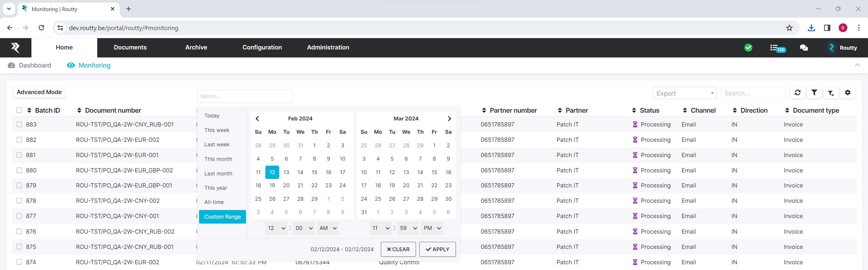Tick the checkbox for batch 880

(x=19, y=170)
